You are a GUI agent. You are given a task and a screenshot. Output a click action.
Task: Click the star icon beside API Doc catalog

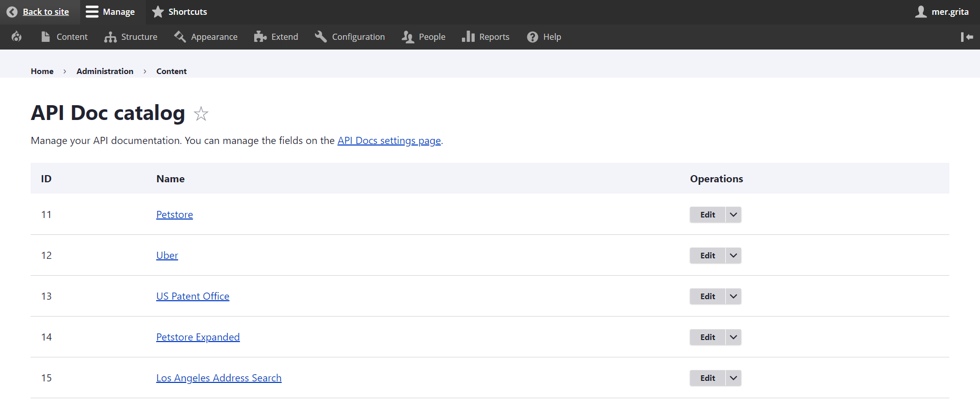[201, 114]
